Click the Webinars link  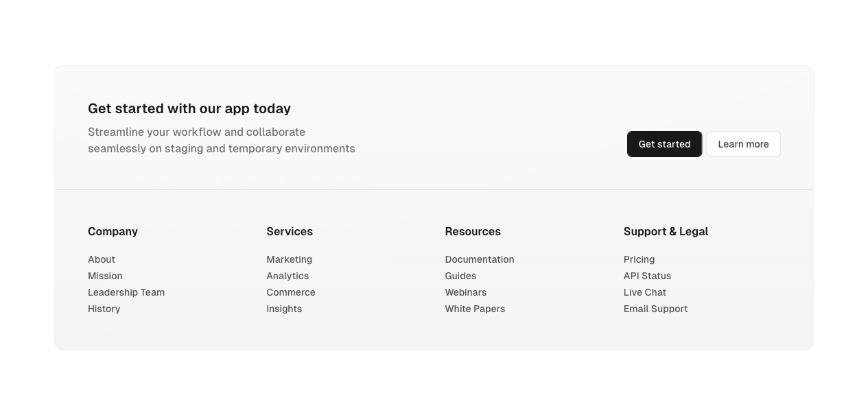pyautogui.click(x=466, y=292)
